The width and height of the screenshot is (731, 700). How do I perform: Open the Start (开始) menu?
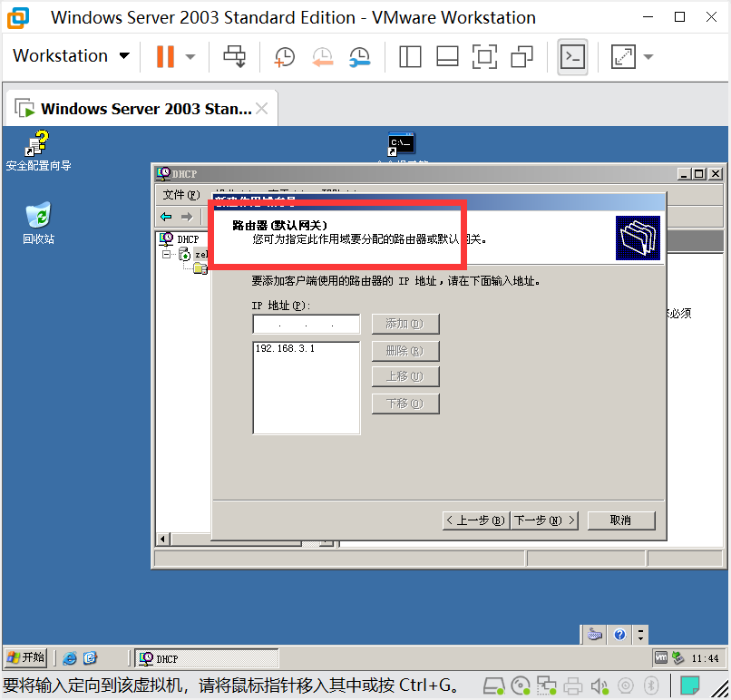[25, 657]
